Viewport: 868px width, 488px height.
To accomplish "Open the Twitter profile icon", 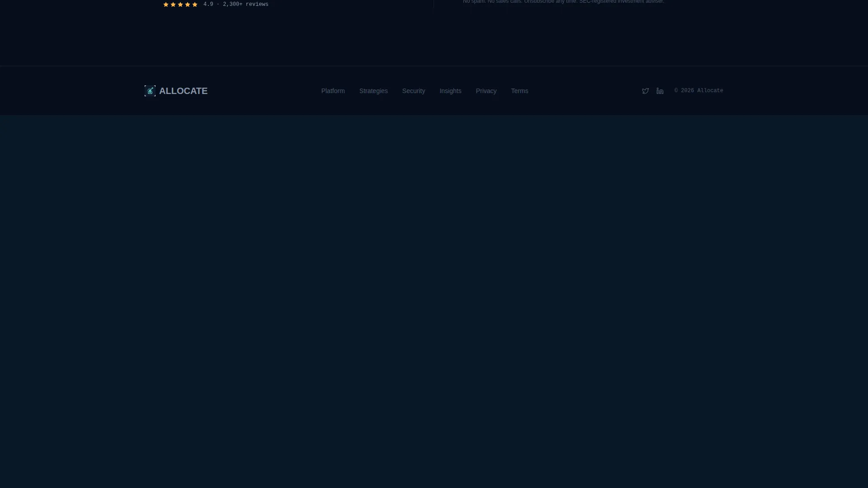I will coord(646,91).
